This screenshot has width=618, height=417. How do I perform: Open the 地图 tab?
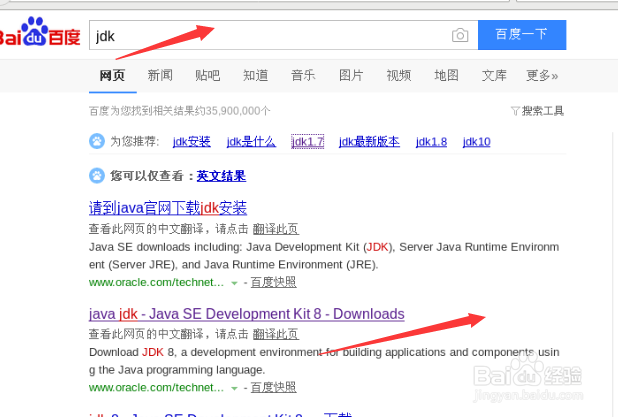[x=446, y=75]
